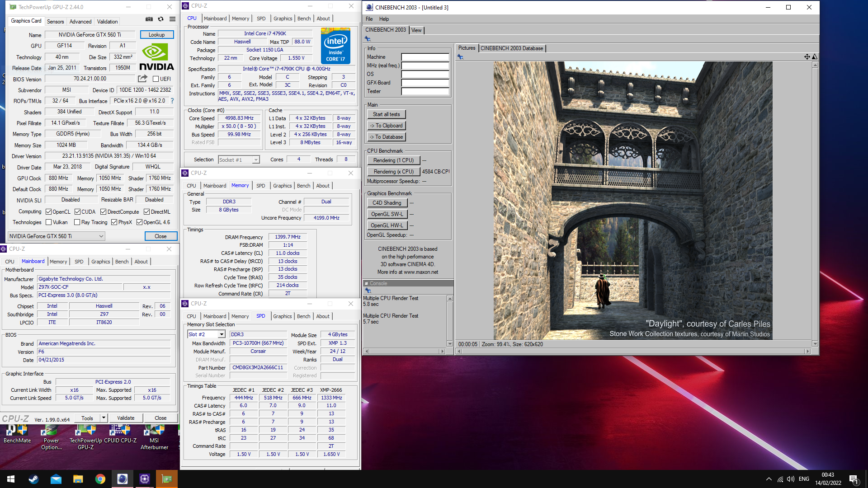Open CPUID CPU-Z desktop shortcut

pyautogui.click(x=120, y=435)
